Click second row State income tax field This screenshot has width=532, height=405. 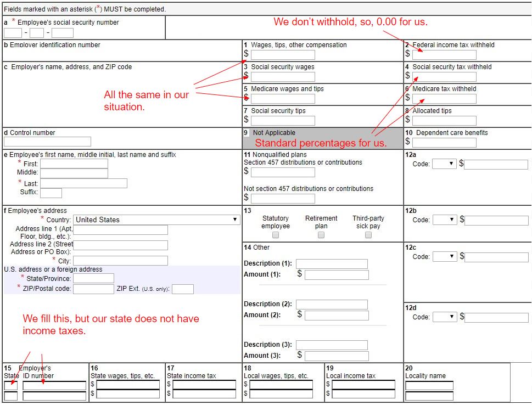pyautogui.click(x=204, y=394)
